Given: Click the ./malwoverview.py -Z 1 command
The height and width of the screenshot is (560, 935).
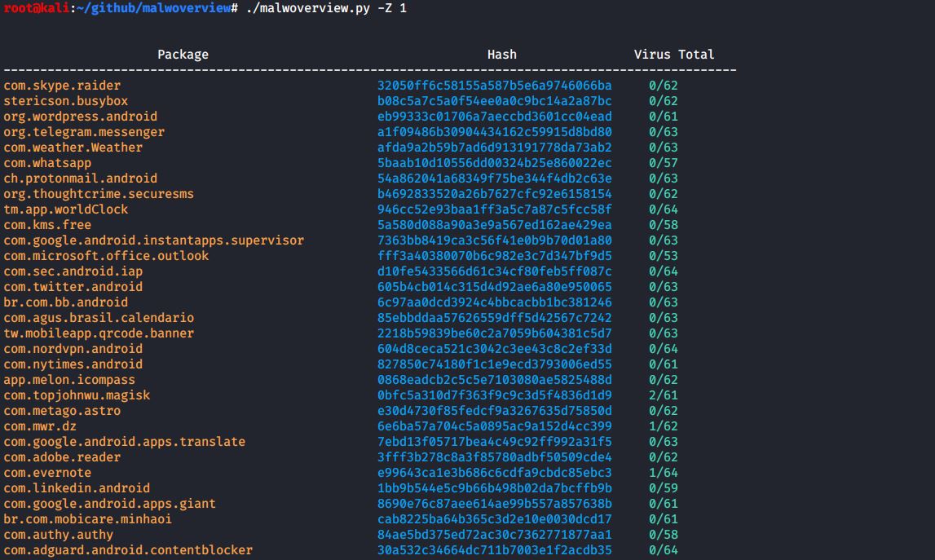Looking at the screenshot, I should coord(326,8).
